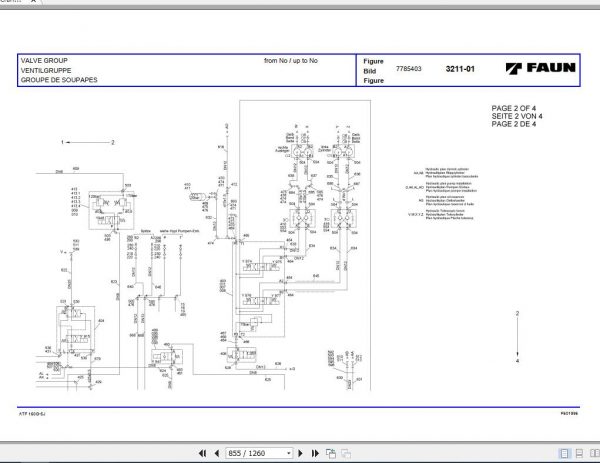This screenshot has height=463, width=600.
Task: Click the greyed-out next view icon
Action: [x=346, y=453]
